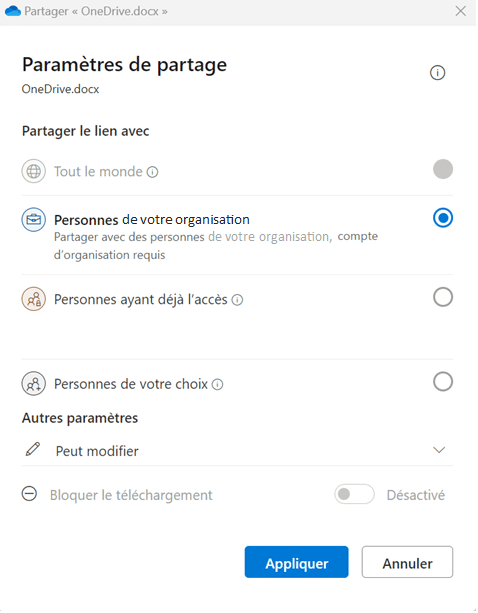Click the info icon beside Paramètres de partage
This screenshot has width=478, height=613.
click(x=437, y=73)
